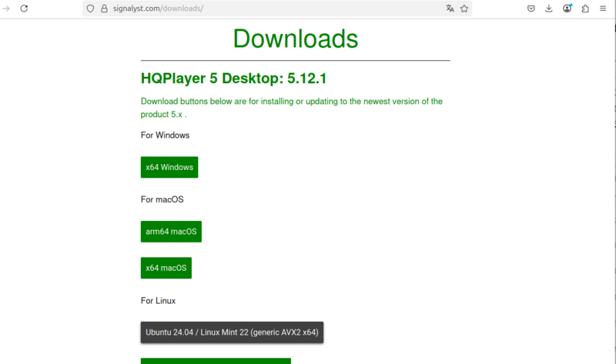This screenshot has width=616, height=364.
Task: Click the arm64 macOS download button
Action: click(x=171, y=232)
